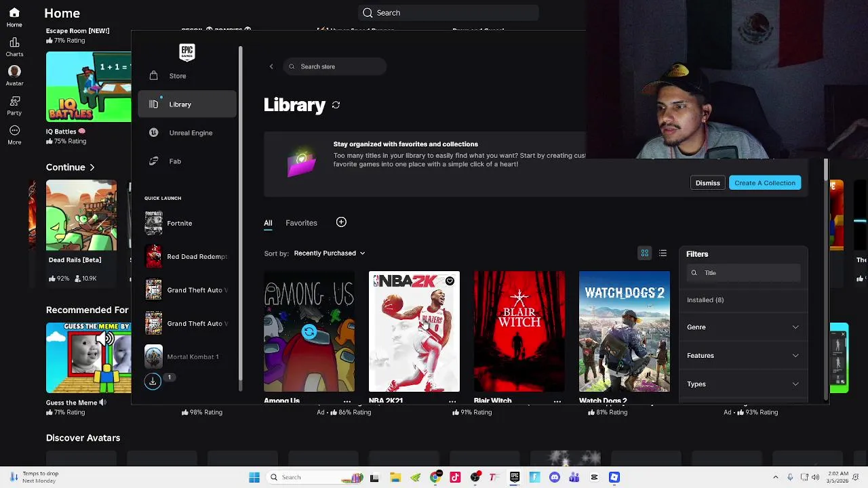Open CapCut from the taskbar

(x=595, y=477)
